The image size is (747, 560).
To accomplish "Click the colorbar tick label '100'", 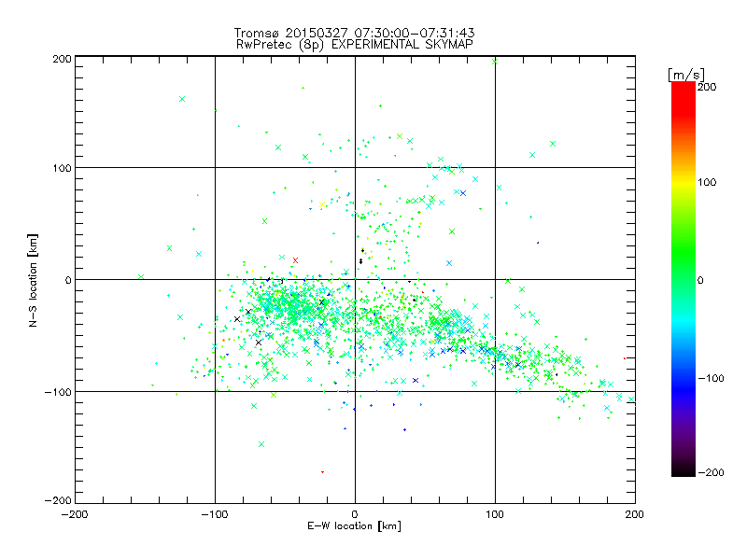I will (x=707, y=182).
